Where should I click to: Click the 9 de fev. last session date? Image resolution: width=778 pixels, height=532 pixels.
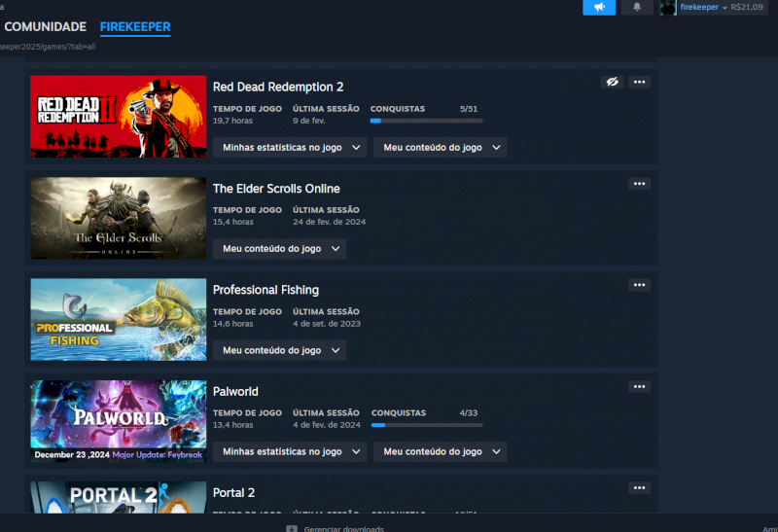point(308,121)
